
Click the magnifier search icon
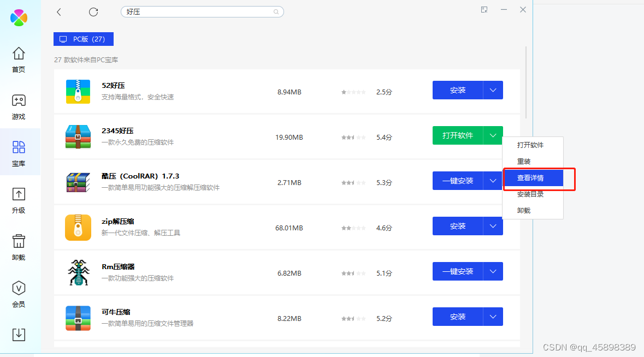pos(276,12)
